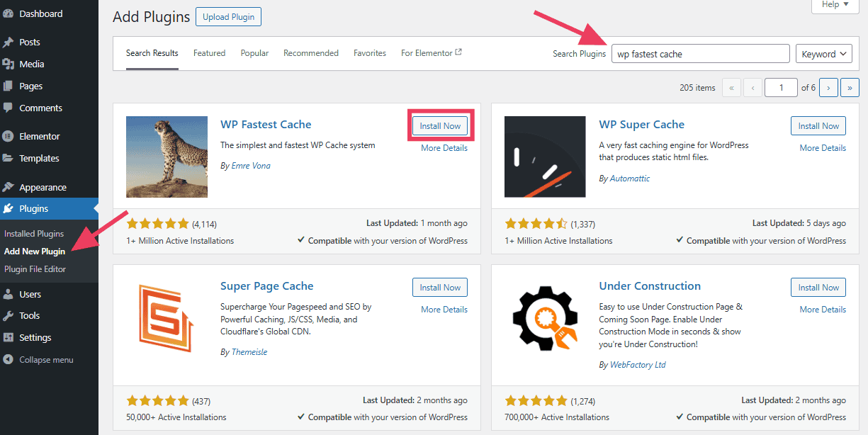
Task: Click the current page number field
Action: 781,87
